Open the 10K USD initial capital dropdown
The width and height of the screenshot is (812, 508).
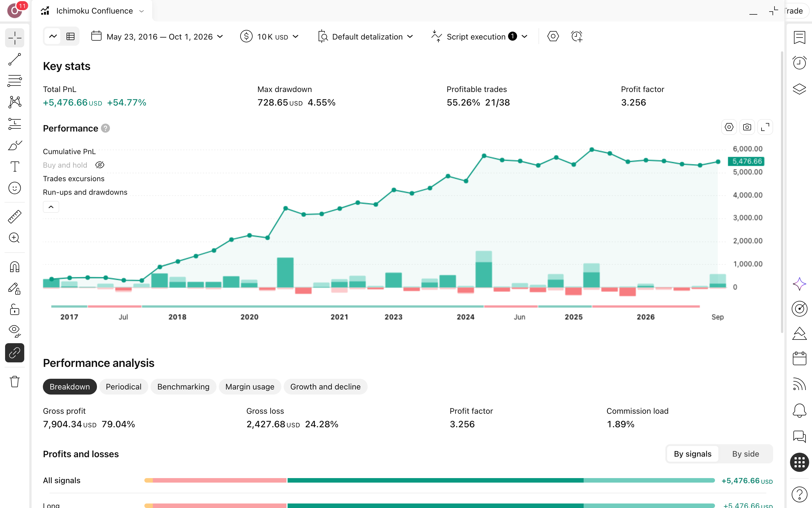(270, 36)
